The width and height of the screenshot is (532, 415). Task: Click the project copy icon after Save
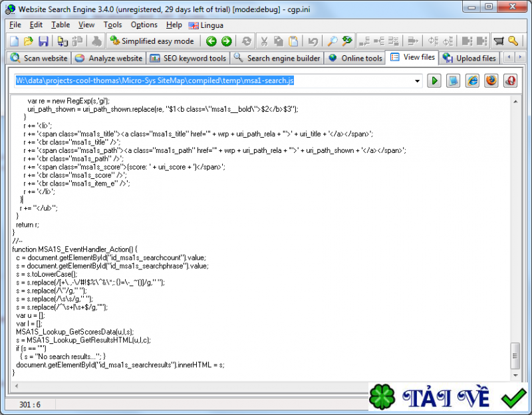(x=63, y=41)
